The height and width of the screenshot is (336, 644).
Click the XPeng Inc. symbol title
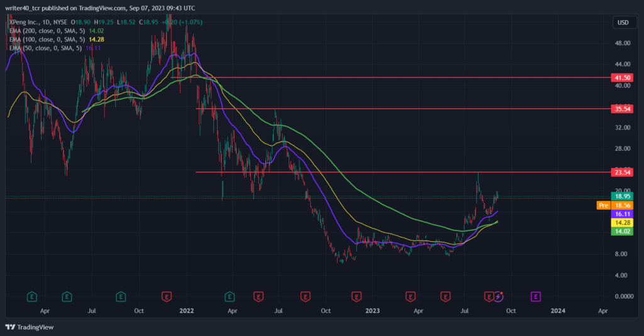click(x=38, y=22)
